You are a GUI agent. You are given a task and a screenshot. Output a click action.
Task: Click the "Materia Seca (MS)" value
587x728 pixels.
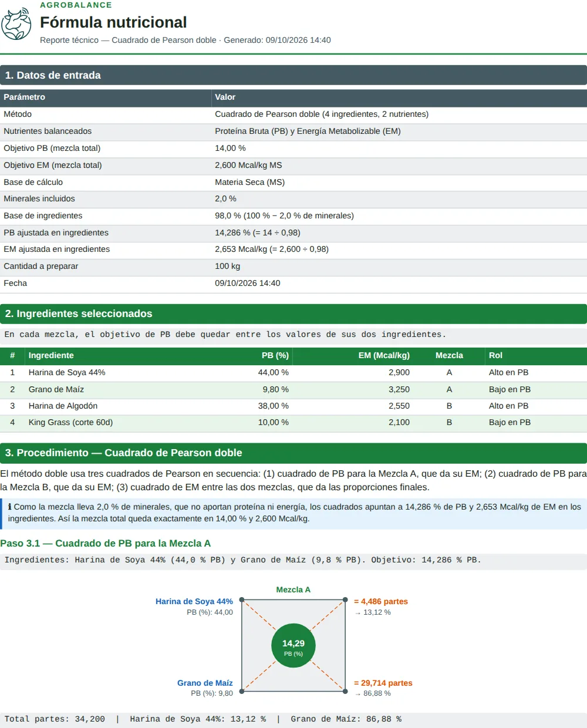click(x=249, y=182)
